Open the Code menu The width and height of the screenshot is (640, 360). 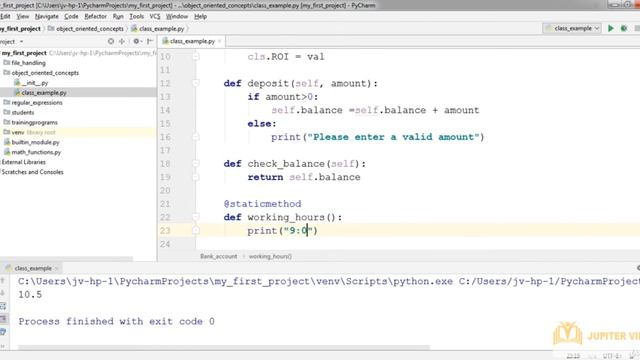coord(71,16)
